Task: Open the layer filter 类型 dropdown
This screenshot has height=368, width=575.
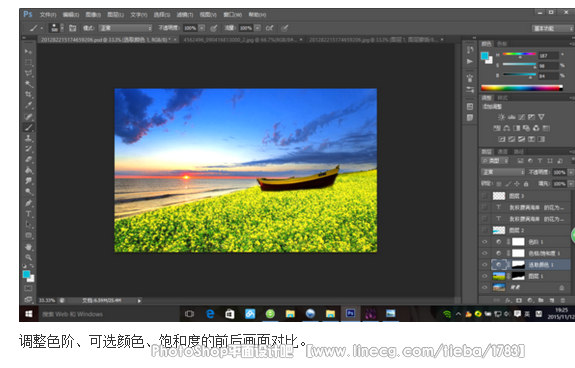Action: click(x=495, y=161)
